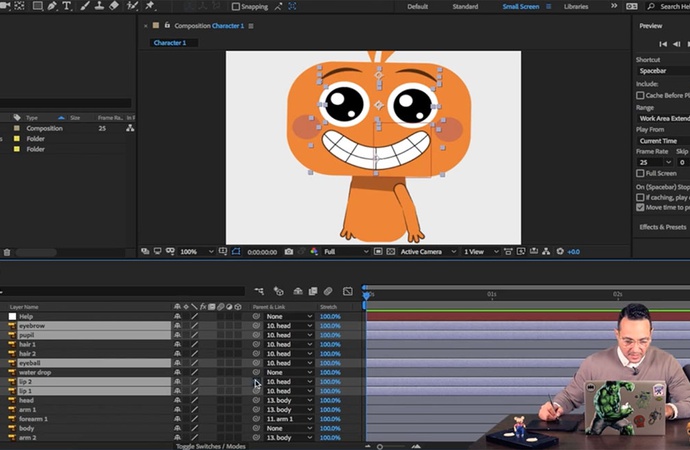Open the composition flowchart icon in viewer
Image resolution: width=690 pixels, height=450 pixels.
546,252
